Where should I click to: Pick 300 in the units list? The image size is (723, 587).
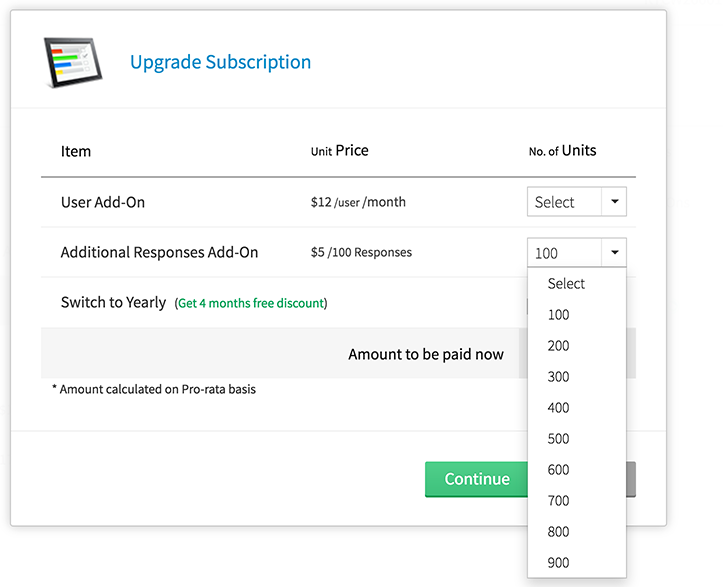coord(558,377)
